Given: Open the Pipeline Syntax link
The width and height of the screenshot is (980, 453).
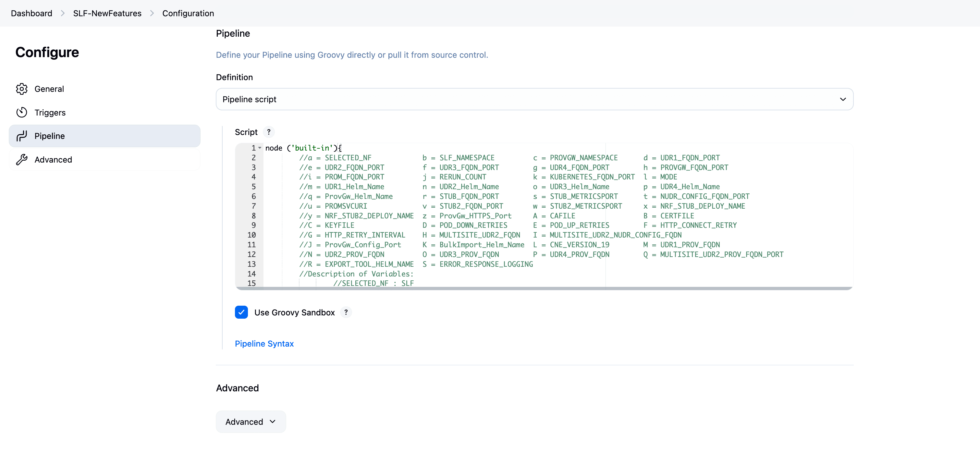Looking at the screenshot, I should tap(264, 343).
